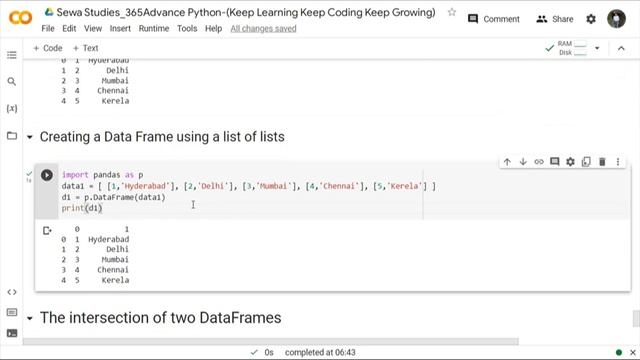This screenshot has height=360, width=640.
Task: Add a comment to the cell
Action: [554, 162]
